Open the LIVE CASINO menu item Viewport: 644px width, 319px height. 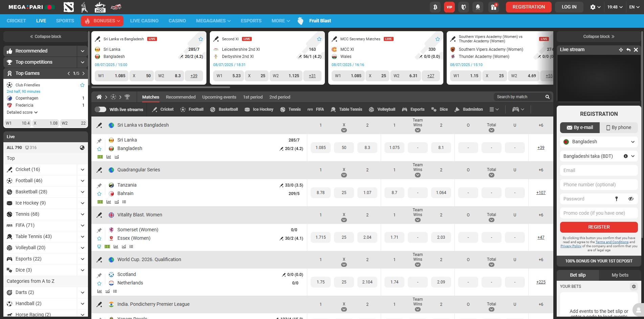click(x=144, y=21)
